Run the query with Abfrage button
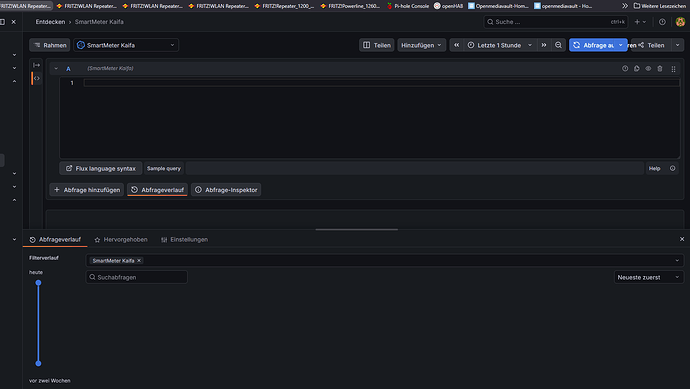690x389 pixels. (592, 45)
